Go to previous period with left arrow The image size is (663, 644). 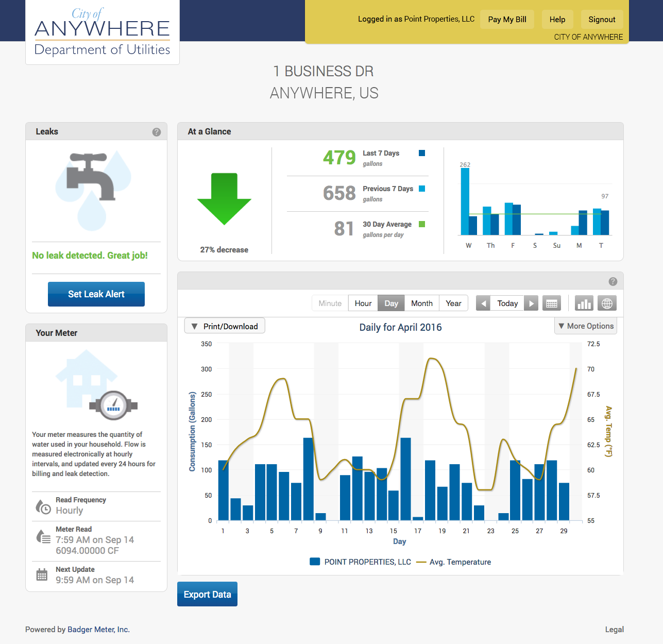point(483,303)
